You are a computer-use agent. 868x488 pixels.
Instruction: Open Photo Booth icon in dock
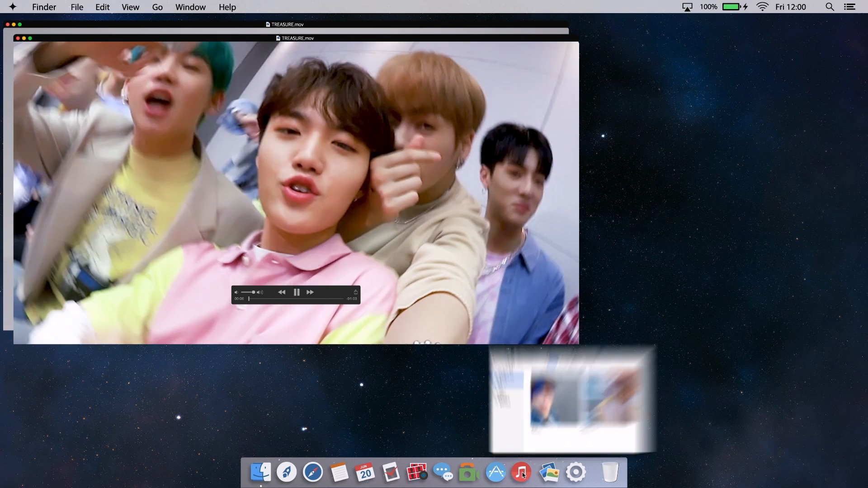coord(417,472)
